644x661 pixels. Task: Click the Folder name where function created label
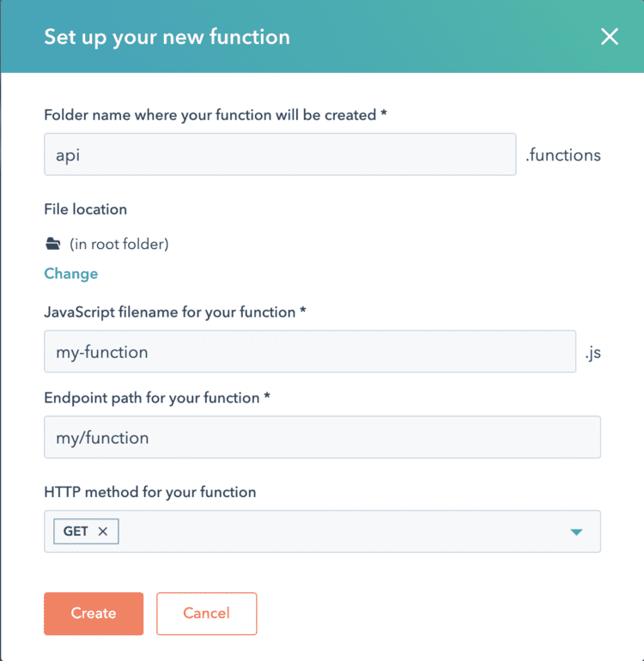(216, 115)
